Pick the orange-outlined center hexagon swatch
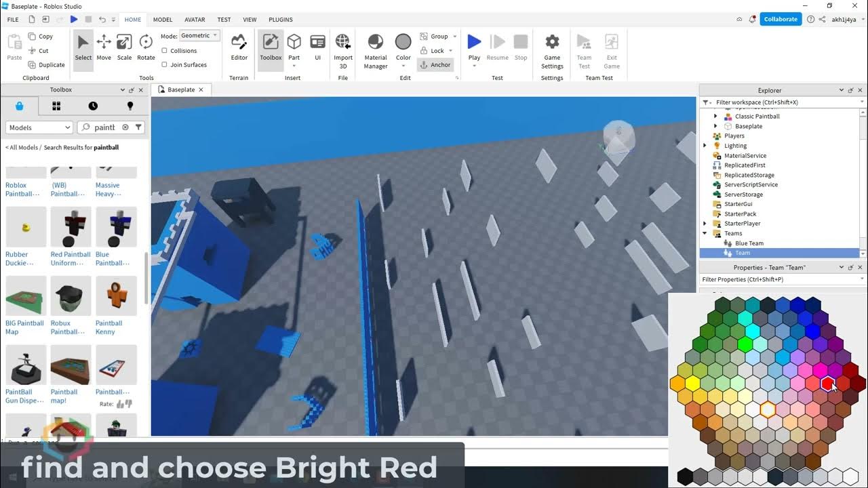 [x=768, y=409]
